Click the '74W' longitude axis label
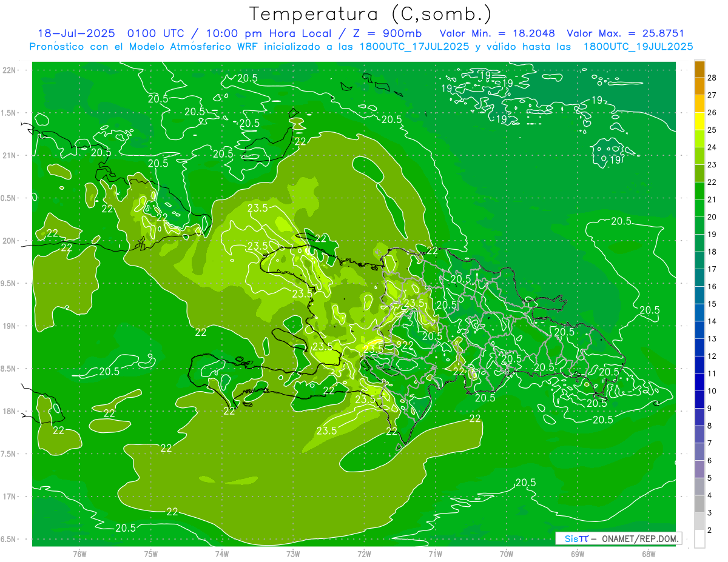This screenshot has width=728, height=562. (x=222, y=554)
